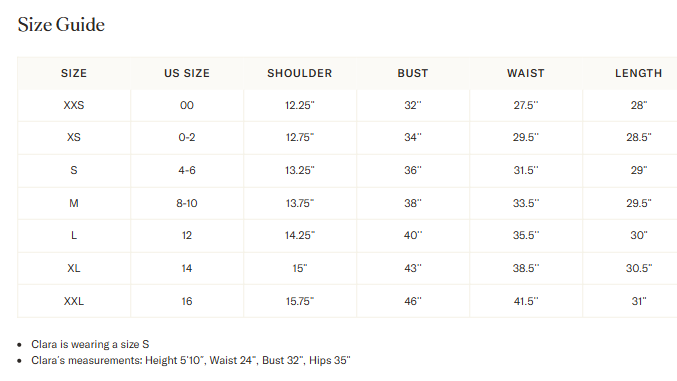Viewport: 677px width, 381px height.
Task: Select the XXL size row label
Action: [x=74, y=301]
